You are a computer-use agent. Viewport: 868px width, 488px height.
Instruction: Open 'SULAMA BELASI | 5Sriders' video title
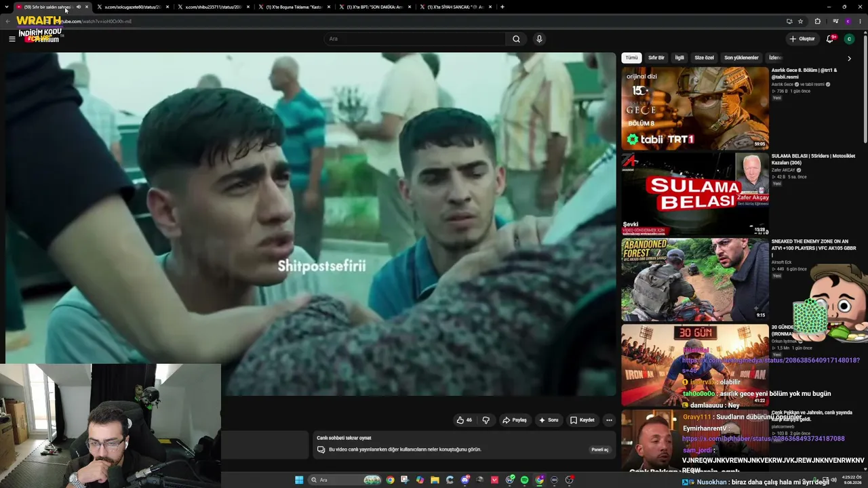tap(813, 159)
